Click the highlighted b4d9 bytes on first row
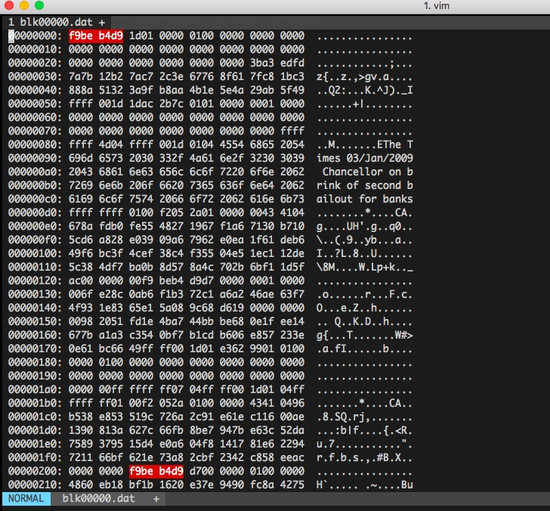Image resolution: width=550 pixels, height=511 pixels. coord(110,36)
